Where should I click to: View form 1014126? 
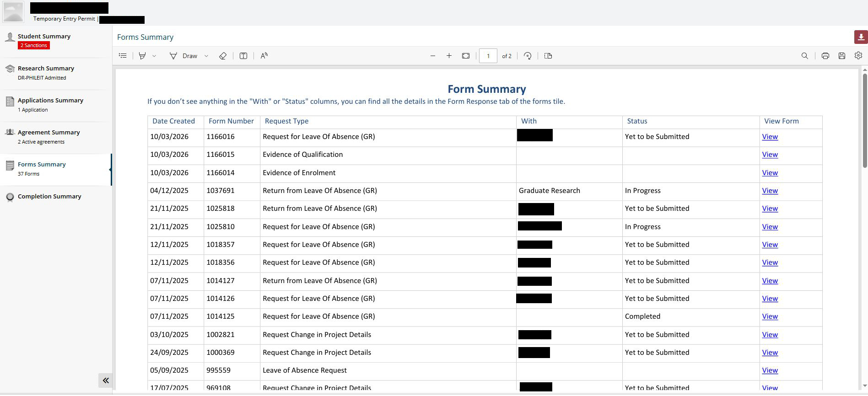coord(770,299)
